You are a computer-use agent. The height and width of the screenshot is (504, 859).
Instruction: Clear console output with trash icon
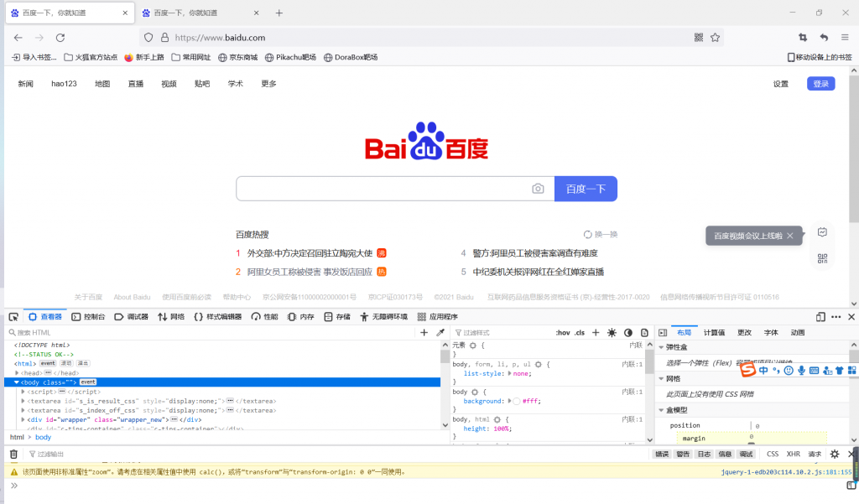[x=13, y=455]
